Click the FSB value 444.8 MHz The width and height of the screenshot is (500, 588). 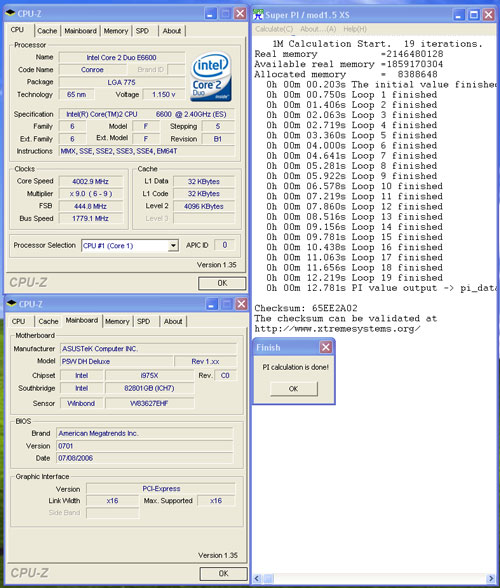click(90, 206)
